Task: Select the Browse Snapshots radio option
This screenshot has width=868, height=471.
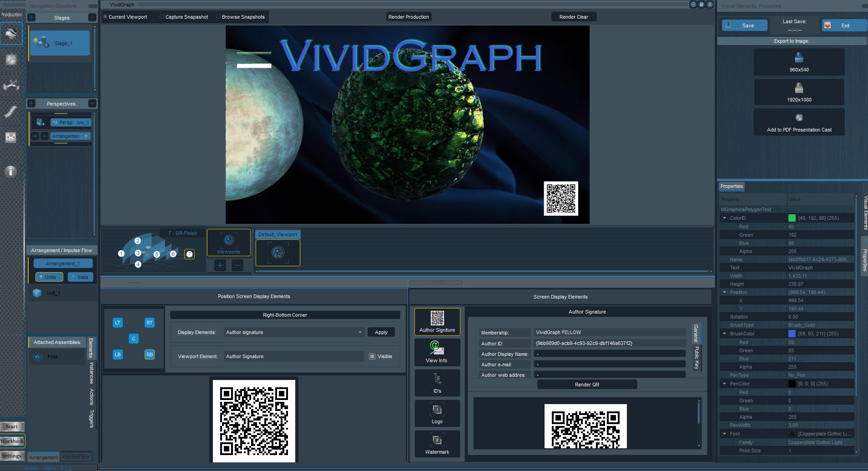Action: [218, 17]
